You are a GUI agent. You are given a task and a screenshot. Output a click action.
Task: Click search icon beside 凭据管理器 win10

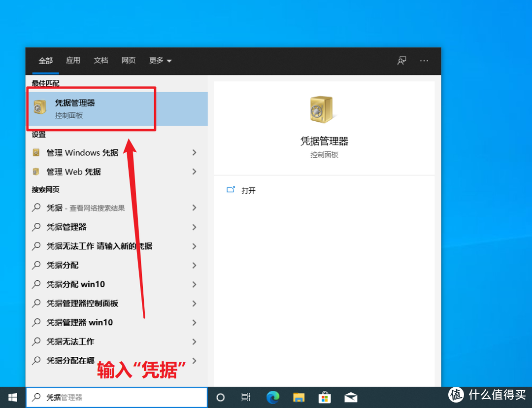point(36,322)
